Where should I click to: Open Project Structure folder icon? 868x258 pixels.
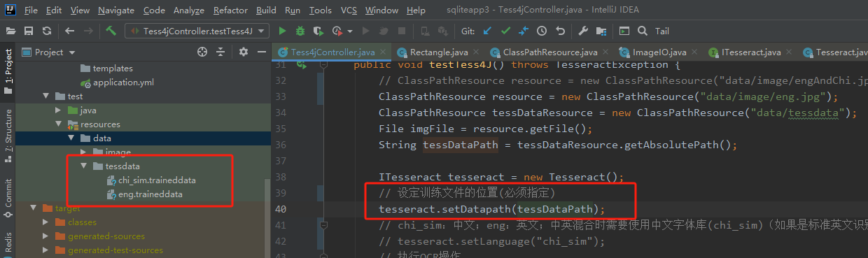(x=601, y=31)
